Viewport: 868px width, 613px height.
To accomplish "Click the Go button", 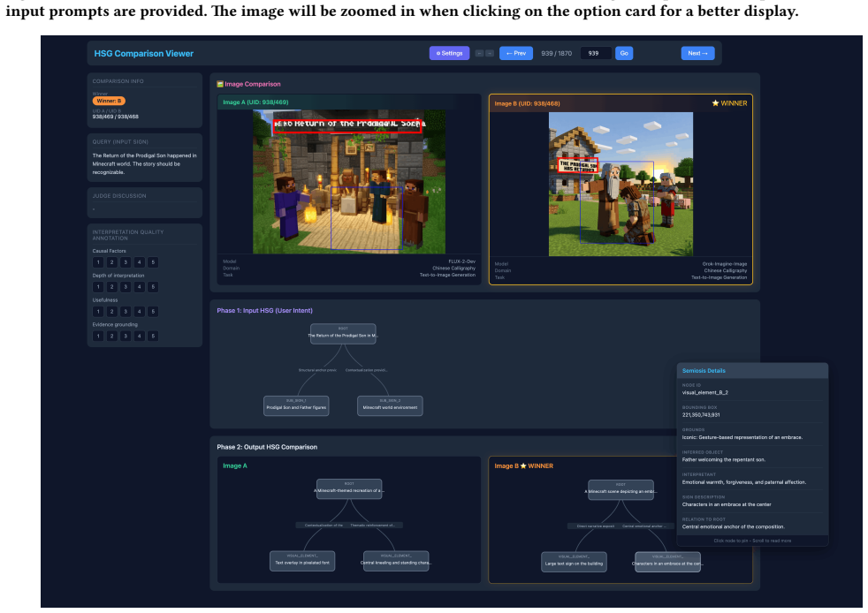I will (x=624, y=53).
